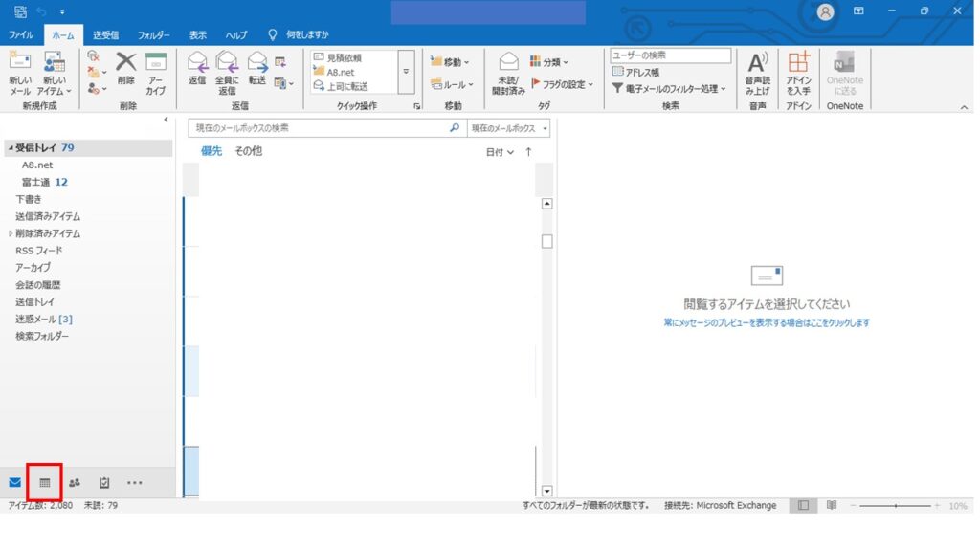This screenshot has height=551, width=980.
Task: Click the People contacts icon
Action: pyautogui.click(x=75, y=482)
